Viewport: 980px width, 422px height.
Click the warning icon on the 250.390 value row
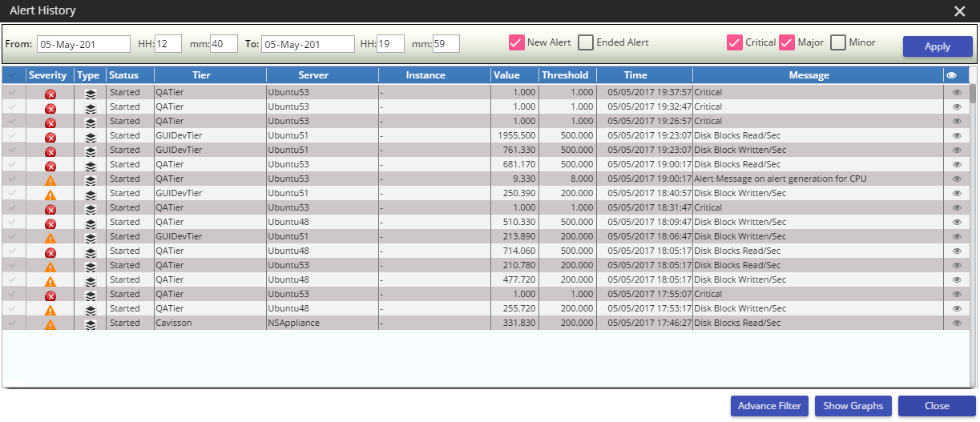(x=50, y=195)
